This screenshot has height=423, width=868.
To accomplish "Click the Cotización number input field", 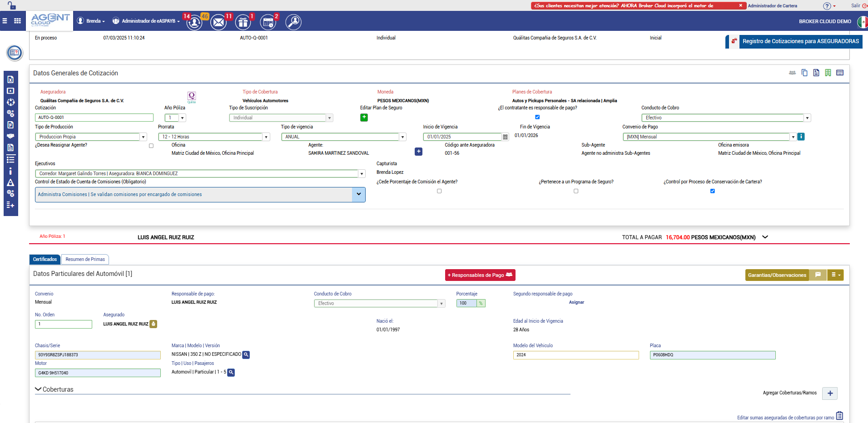I will 94,118.
